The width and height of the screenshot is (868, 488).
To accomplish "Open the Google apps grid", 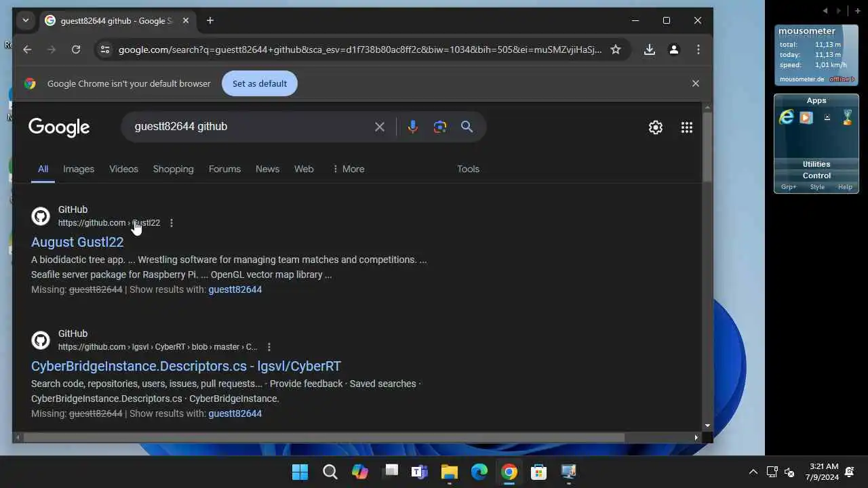I will (687, 127).
